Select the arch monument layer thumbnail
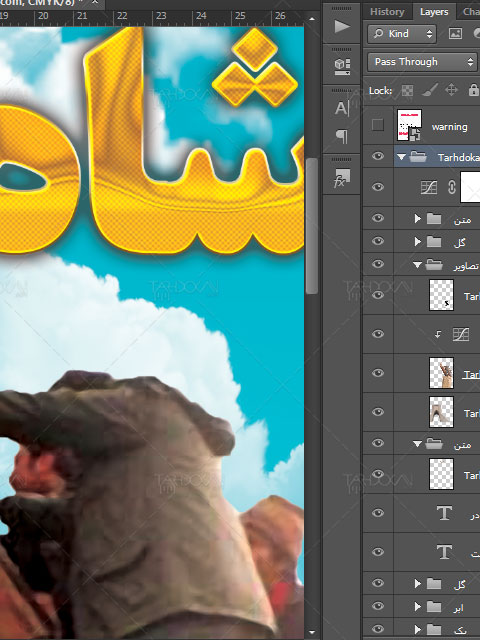 pos(441,412)
